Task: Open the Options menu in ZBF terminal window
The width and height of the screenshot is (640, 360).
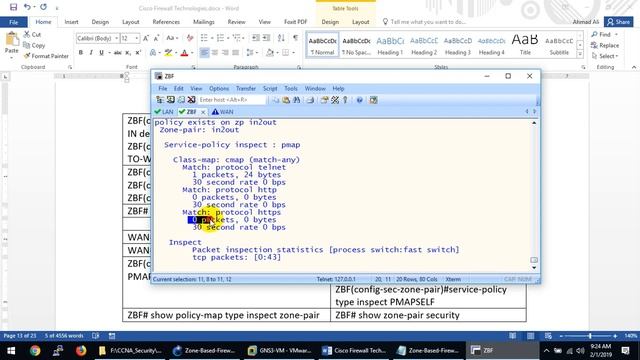Action: tap(219, 88)
